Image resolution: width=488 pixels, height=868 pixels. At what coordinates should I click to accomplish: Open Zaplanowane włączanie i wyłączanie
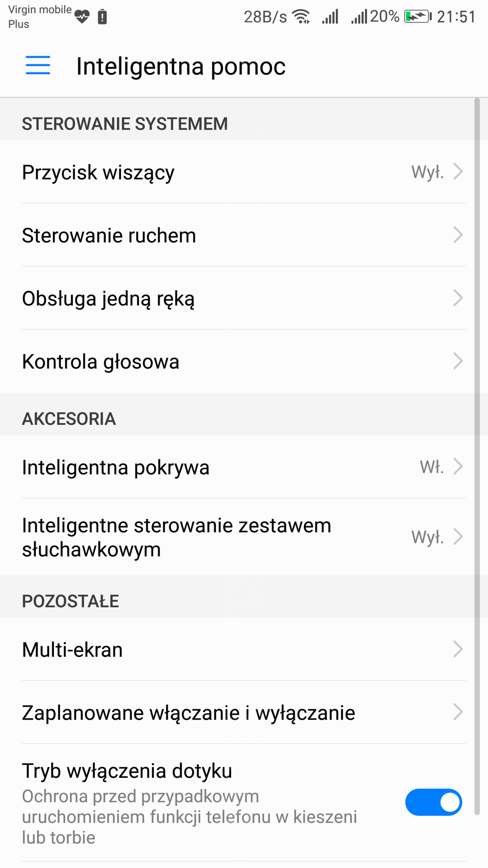[x=189, y=713]
